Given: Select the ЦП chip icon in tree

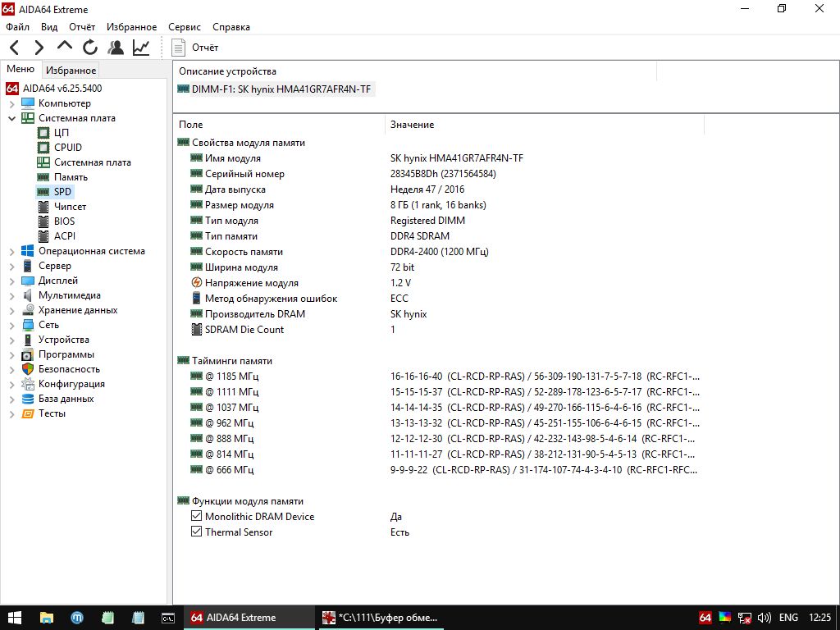Looking at the screenshot, I should click(x=43, y=133).
